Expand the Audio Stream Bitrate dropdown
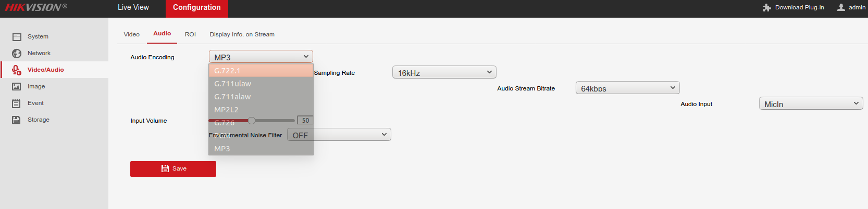The height and width of the screenshot is (209, 868). click(x=627, y=88)
